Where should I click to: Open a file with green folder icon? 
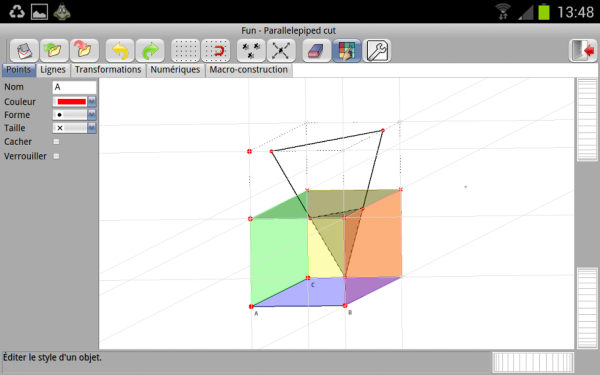click(54, 50)
